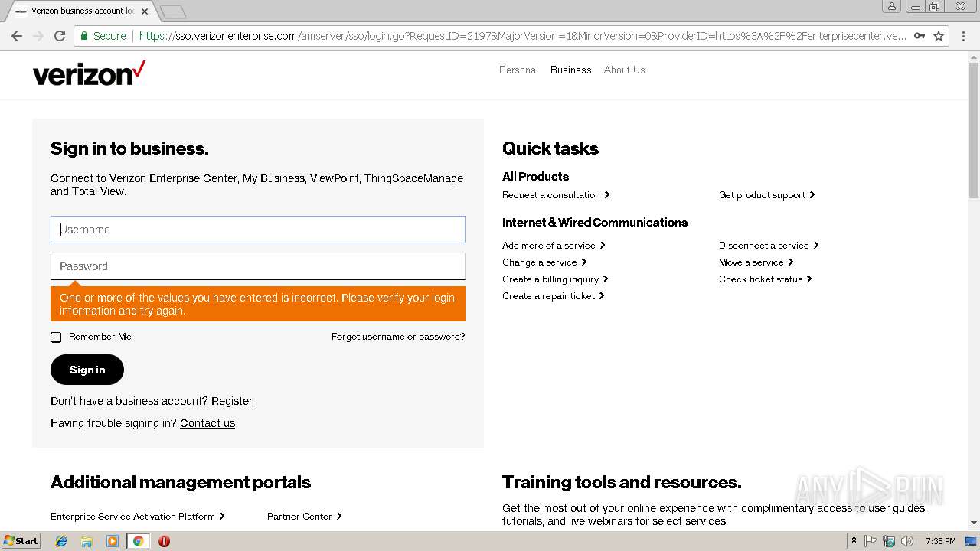
Task: Close the Verizon business account tab
Action: (145, 11)
